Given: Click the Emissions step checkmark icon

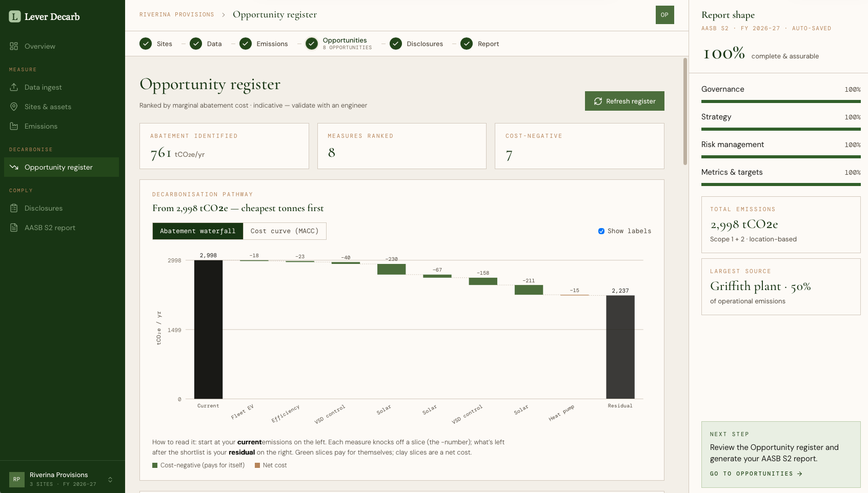Looking at the screenshot, I should point(246,44).
